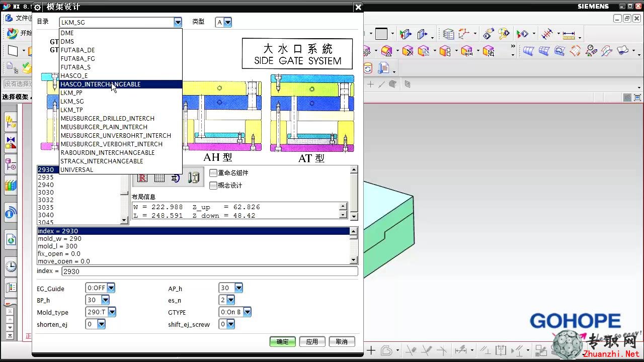The width and height of the screenshot is (644, 362).
Task: Open the shorten_ej dropdown
Action: tap(101, 324)
